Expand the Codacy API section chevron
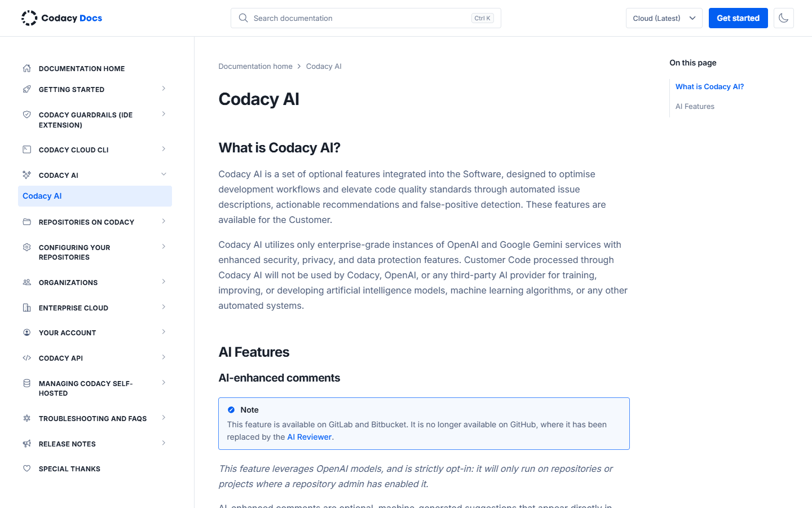Screen dimensions: 812x508 [x=164, y=357]
